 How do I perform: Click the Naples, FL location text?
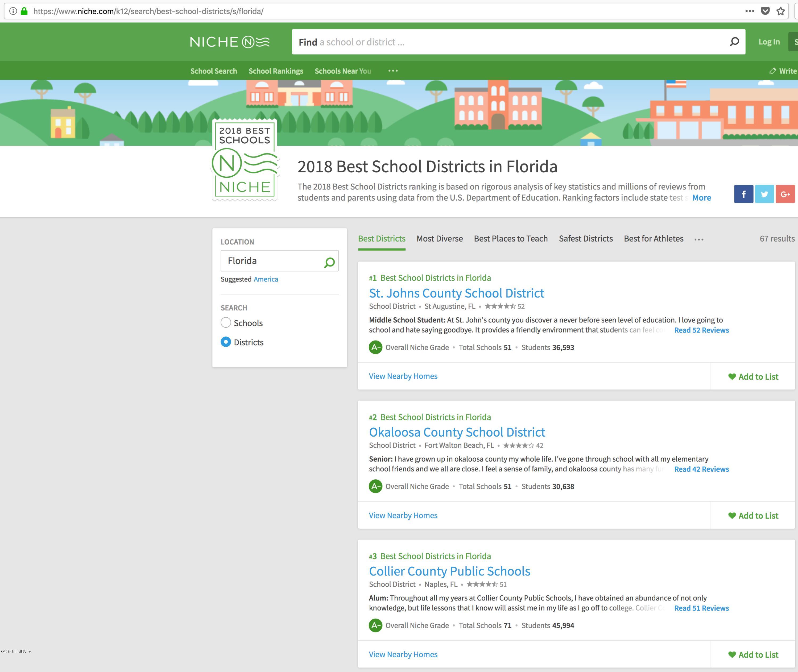point(441,584)
